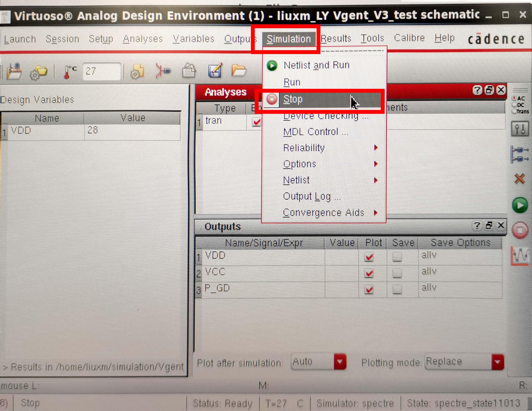Click the edit pencil notepad toolbar icon
This screenshot has width=532, height=411.
(x=215, y=71)
